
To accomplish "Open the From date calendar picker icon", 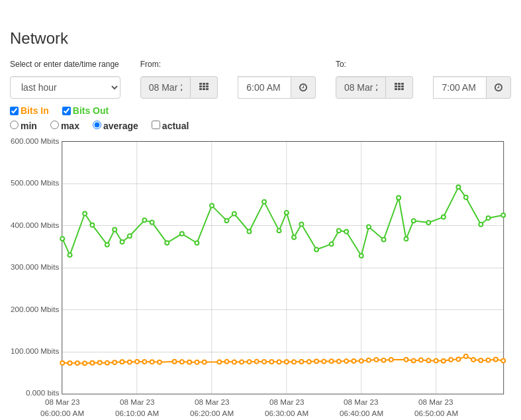I will tap(204, 87).
